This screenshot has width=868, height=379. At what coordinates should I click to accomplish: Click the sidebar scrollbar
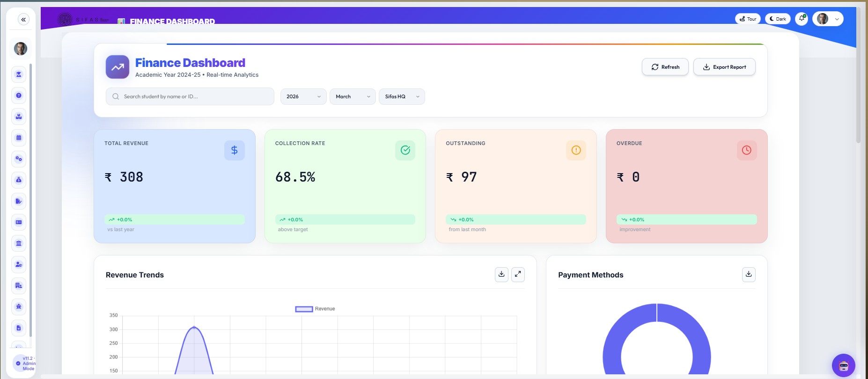[30, 200]
